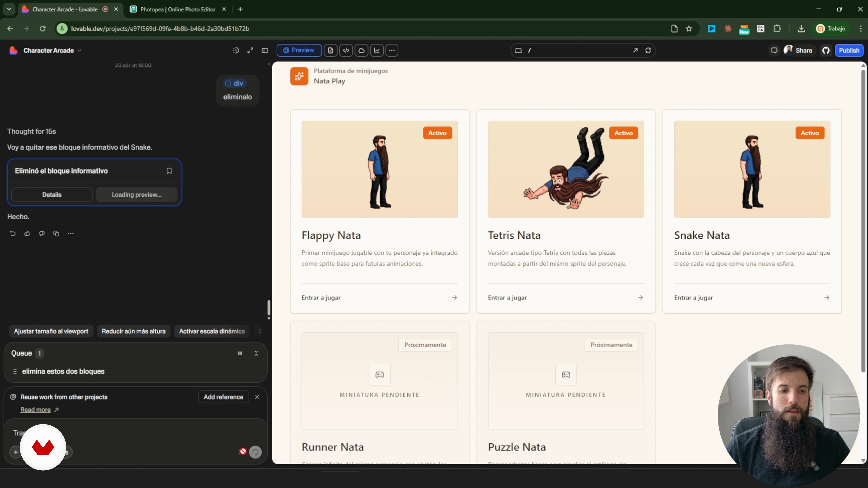The height and width of the screenshot is (488, 868).
Task: Click the chat scrollbar handle
Action: coord(269,307)
